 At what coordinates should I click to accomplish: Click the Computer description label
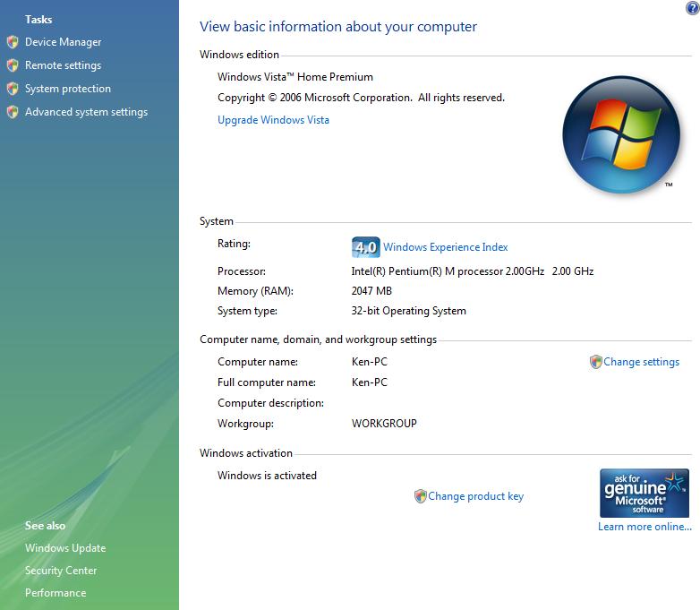pyautogui.click(x=270, y=403)
